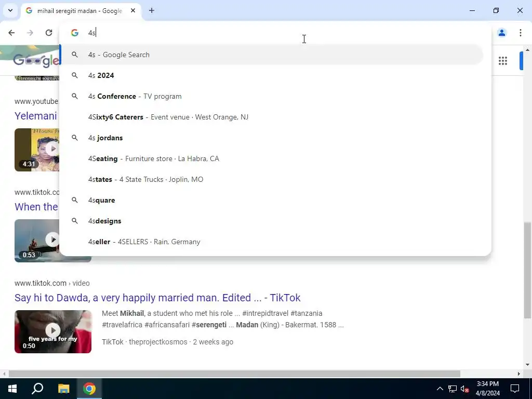Select '4Seating - Furniture store' suggestion

(x=271, y=158)
